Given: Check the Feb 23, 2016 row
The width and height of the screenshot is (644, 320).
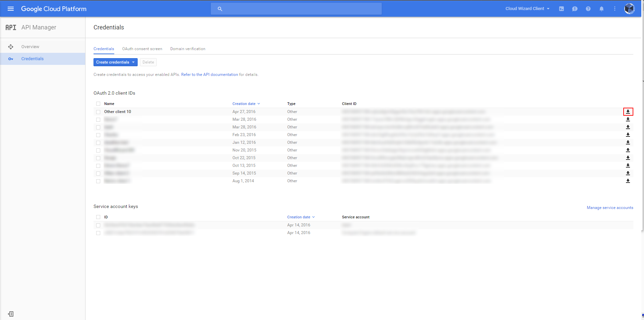Looking at the screenshot, I should 98,135.
